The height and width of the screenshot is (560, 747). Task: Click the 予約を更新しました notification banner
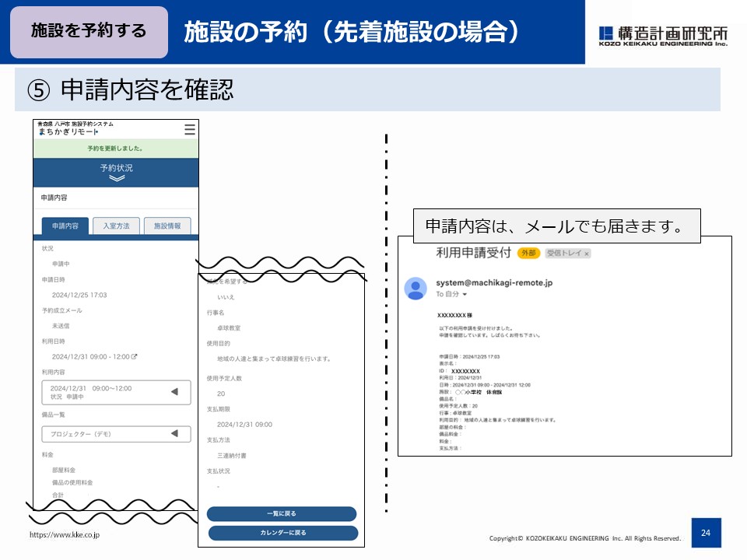tap(114, 149)
